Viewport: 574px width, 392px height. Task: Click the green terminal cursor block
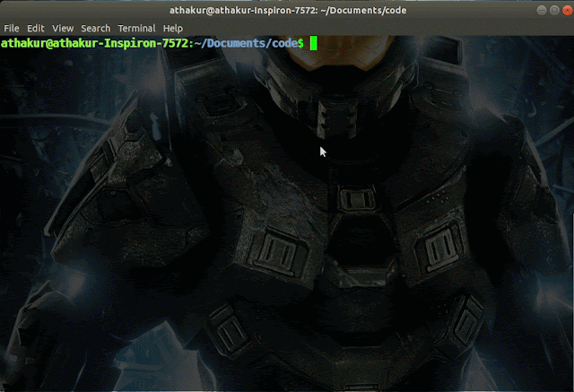tap(313, 43)
